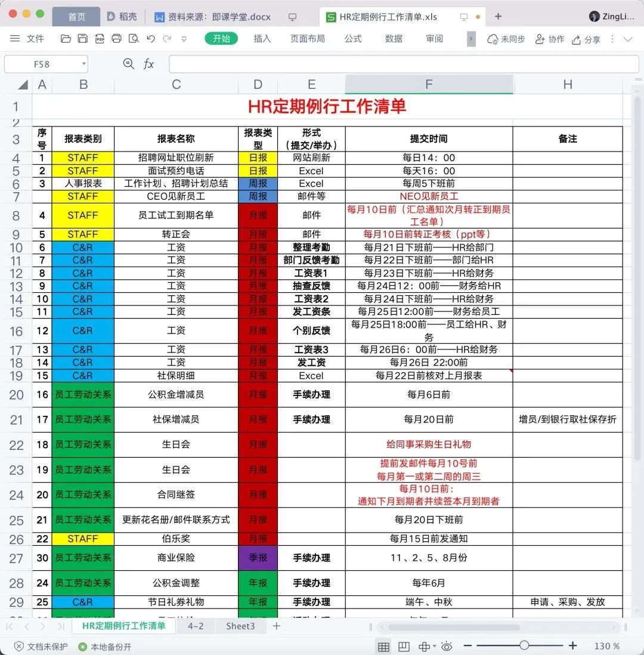Toggle the 本地备份开 local backup status

(x=105, y=647)
